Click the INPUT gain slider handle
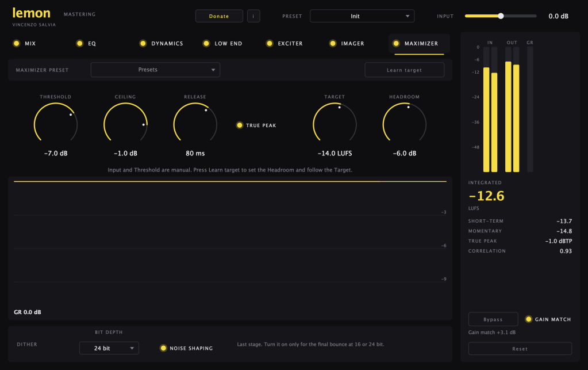The image size is (588, 370). 501,16
